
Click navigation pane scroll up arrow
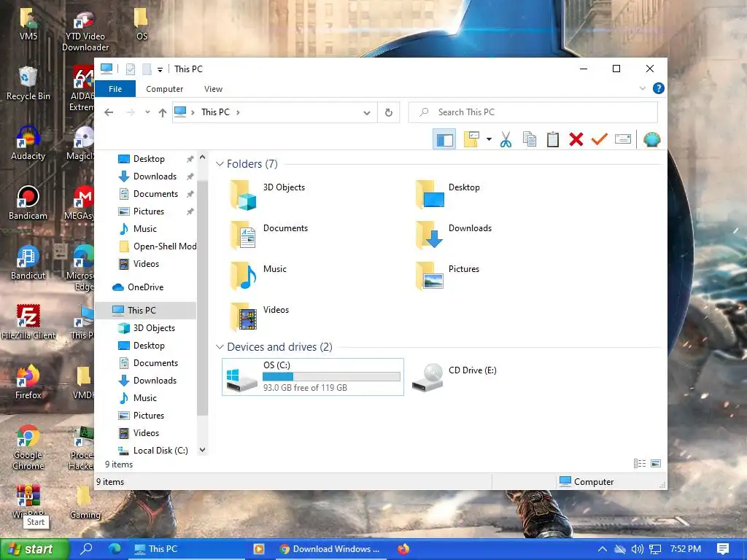203,157
